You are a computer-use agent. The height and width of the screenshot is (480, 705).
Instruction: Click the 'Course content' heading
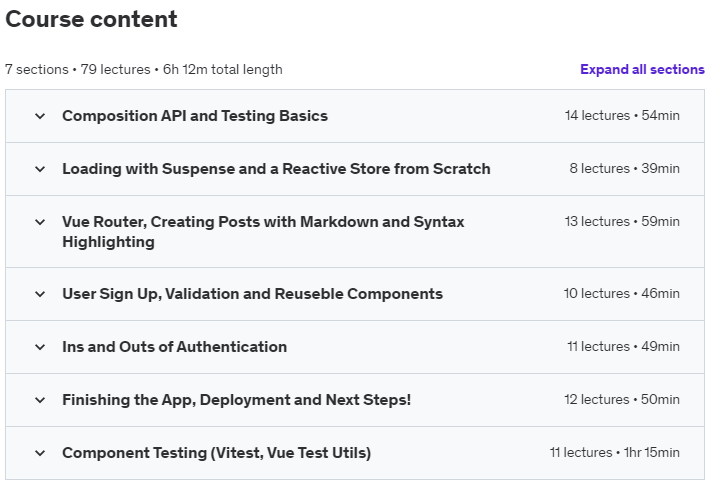pos(91,19)
